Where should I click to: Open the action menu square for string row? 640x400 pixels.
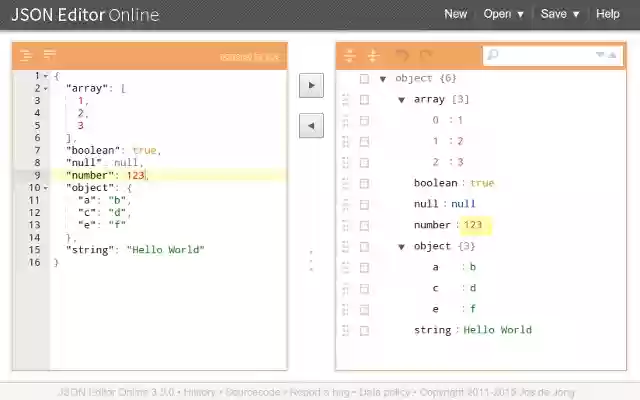[x=364, y=330]
